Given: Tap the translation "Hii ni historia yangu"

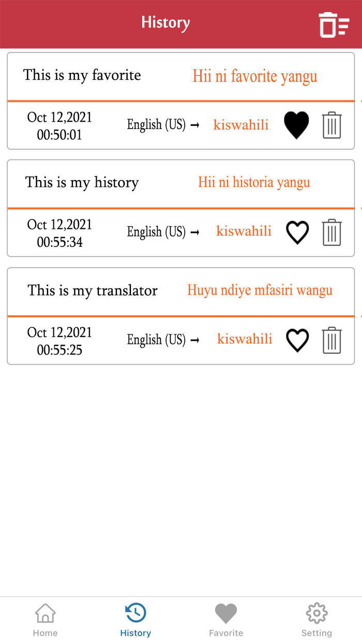Looking at the screenshot, I should tap(254, 182).
